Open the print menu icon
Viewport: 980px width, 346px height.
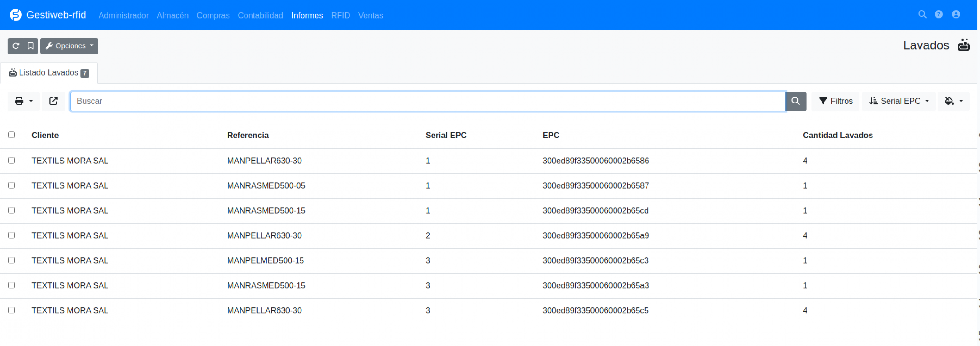pyautogui.click(x=24, y=101)
